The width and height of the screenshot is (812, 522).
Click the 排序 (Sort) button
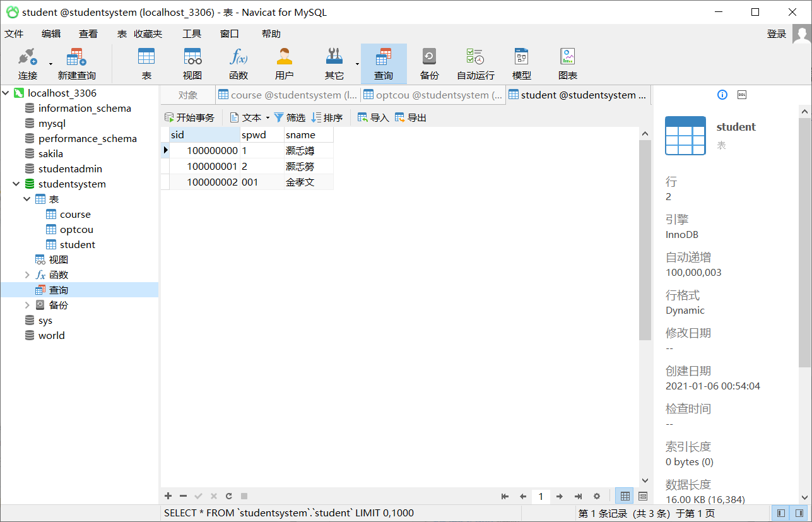[x=327, y=117]
